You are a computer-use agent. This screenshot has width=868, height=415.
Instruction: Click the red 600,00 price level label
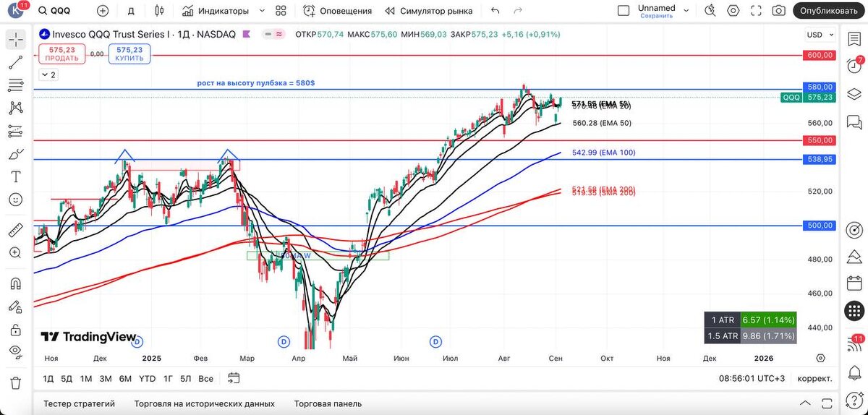(819, 55)
